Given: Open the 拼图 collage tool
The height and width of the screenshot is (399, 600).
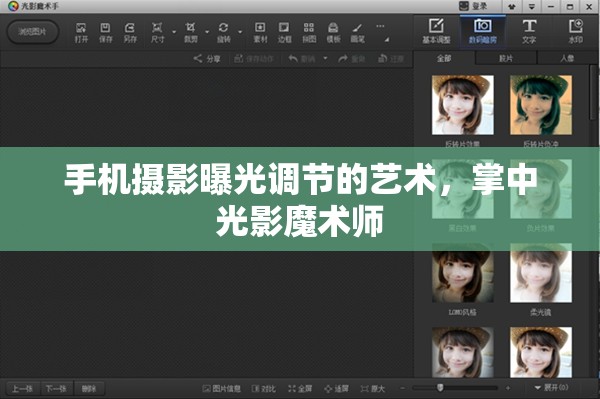Looking at the screenshot, I should click(309, 32).
